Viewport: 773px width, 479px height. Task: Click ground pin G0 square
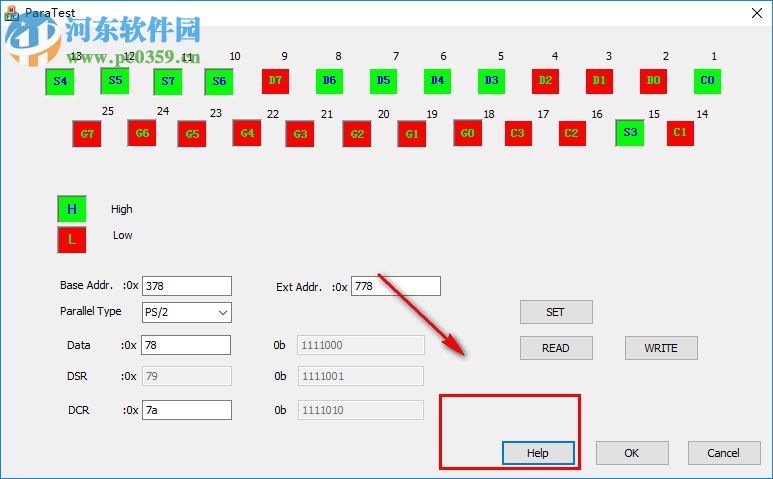coord(468,133)
